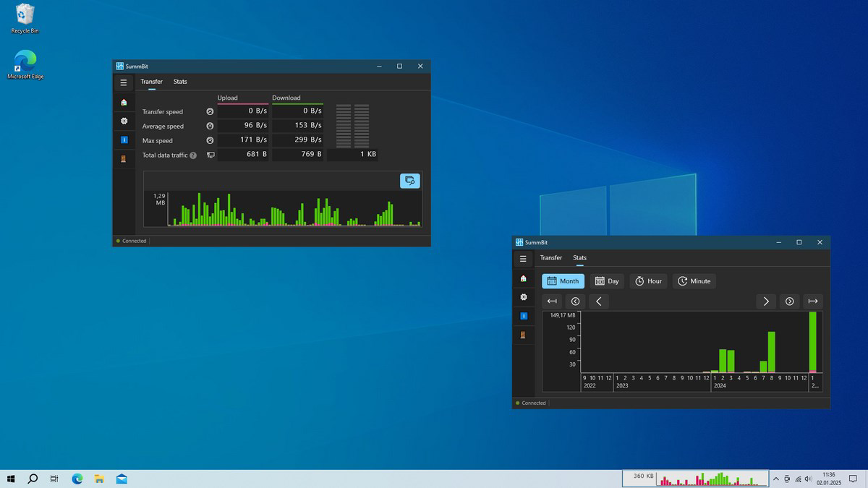This screenshot has width=868, height=488.
Task: Open taskbar Search
Action: click(x=33, y=479)
